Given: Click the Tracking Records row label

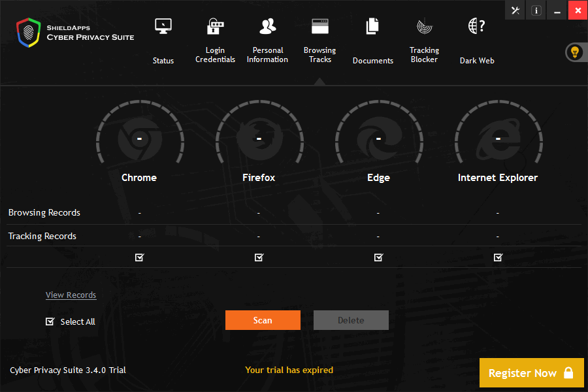Looking at the screenshot, I should click(x=42, y=236).
